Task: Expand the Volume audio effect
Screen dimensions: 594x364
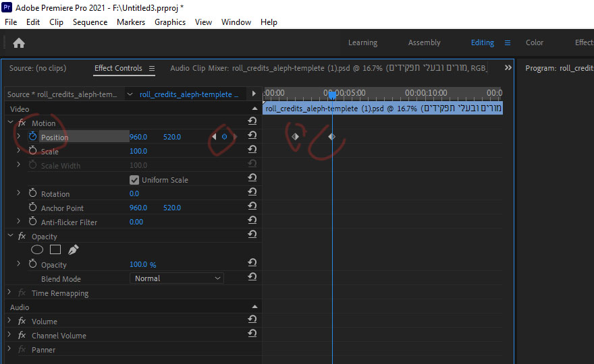Action: point(9,322)
